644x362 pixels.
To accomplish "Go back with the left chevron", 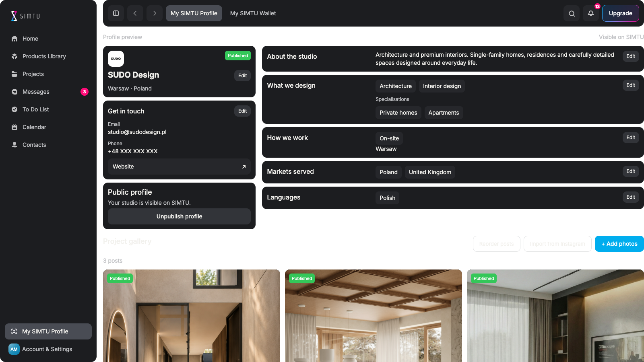I will click(x=135, y=13).
